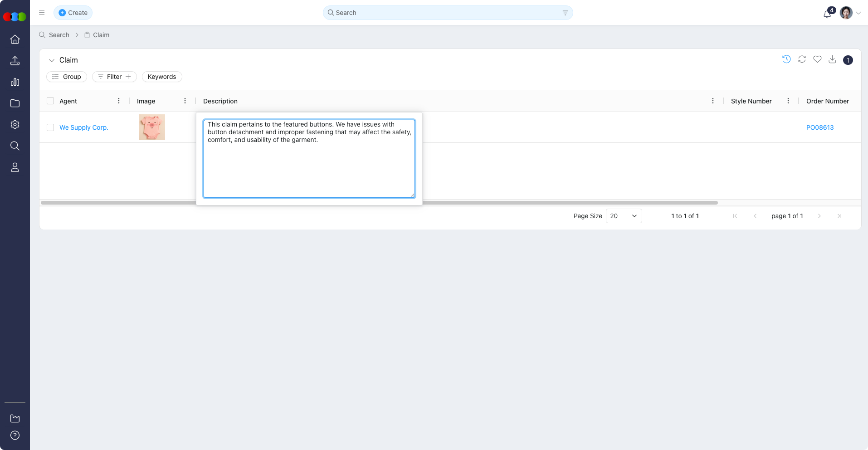Open the bar chart analytics icon
Screen dimensions: 868x450
click(15, 82)
